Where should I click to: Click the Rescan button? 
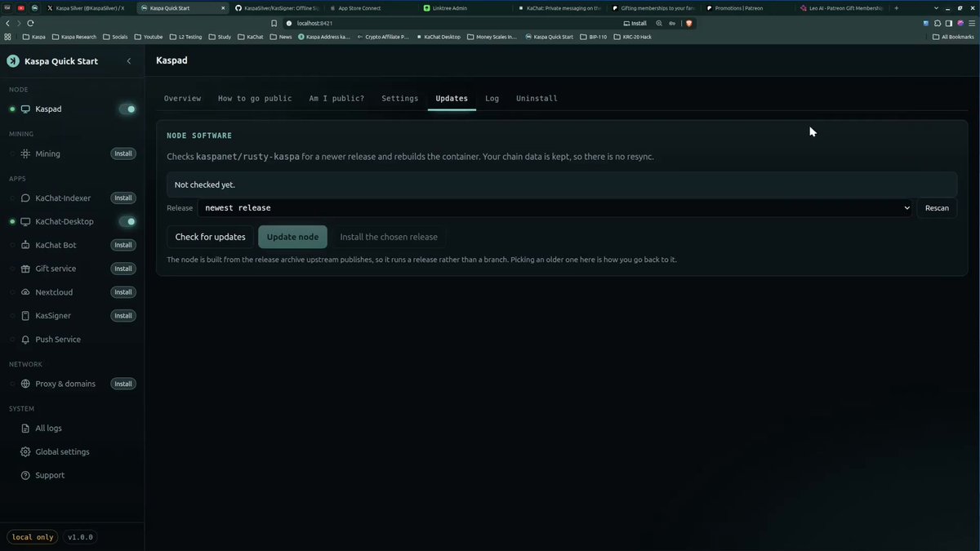coord(937,208)
